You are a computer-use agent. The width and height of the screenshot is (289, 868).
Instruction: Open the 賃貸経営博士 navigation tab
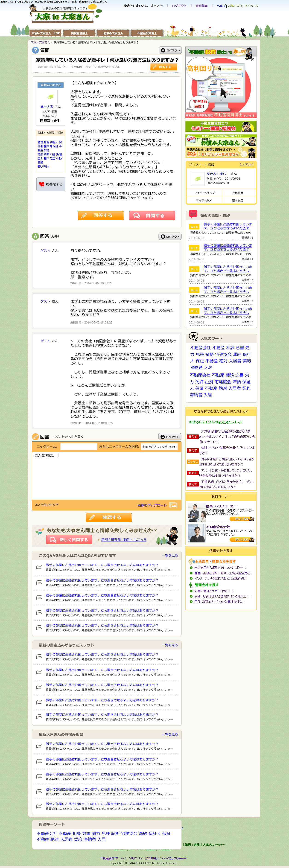coord(79,33)
